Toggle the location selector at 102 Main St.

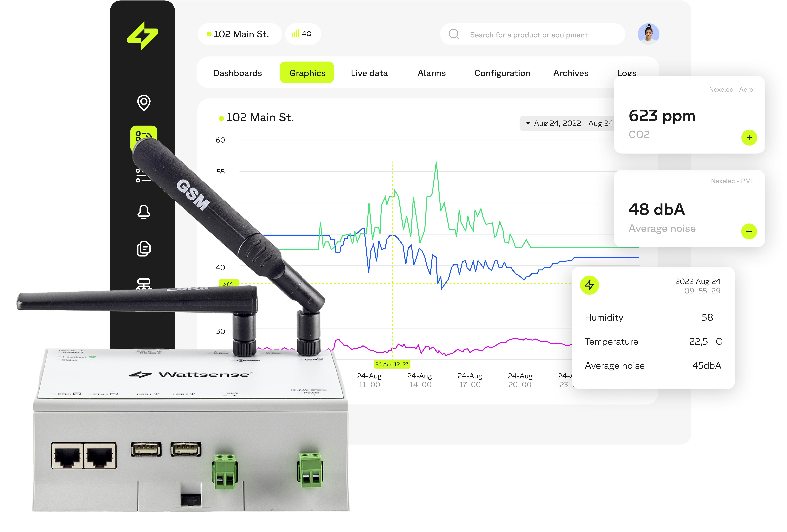click(241, 34)
